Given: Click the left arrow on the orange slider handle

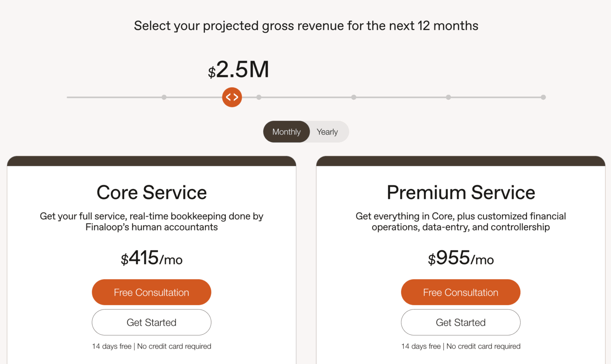Looking at the screenshot, I should coord(228,97).
